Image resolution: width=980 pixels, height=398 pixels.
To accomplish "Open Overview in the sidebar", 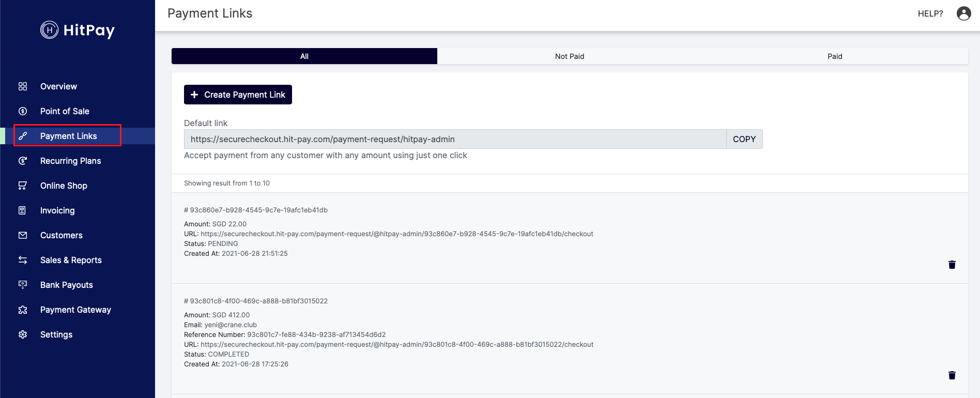I will pos(58,86).
